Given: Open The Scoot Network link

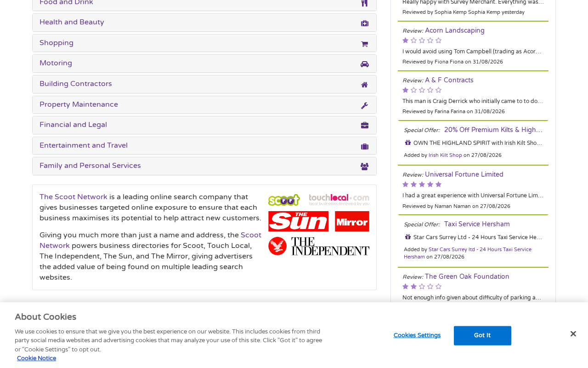Looking at the screenshot, I should point(73,197).
